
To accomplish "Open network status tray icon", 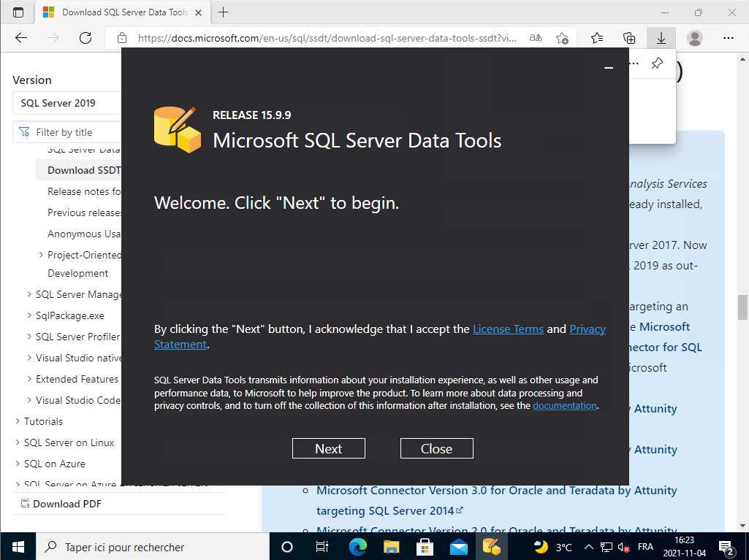I will point(607,547).
